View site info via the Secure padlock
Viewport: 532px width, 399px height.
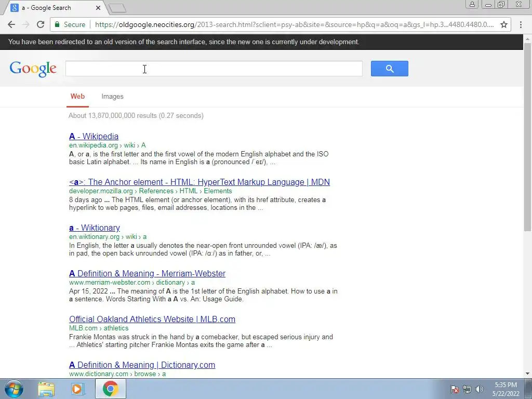[70, 24]
